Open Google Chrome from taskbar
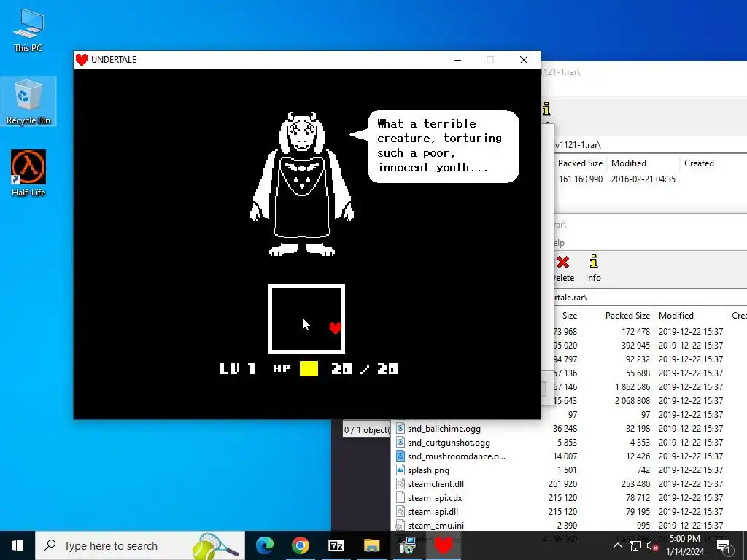Screen dimensions: 747x560 coord(300,545)
